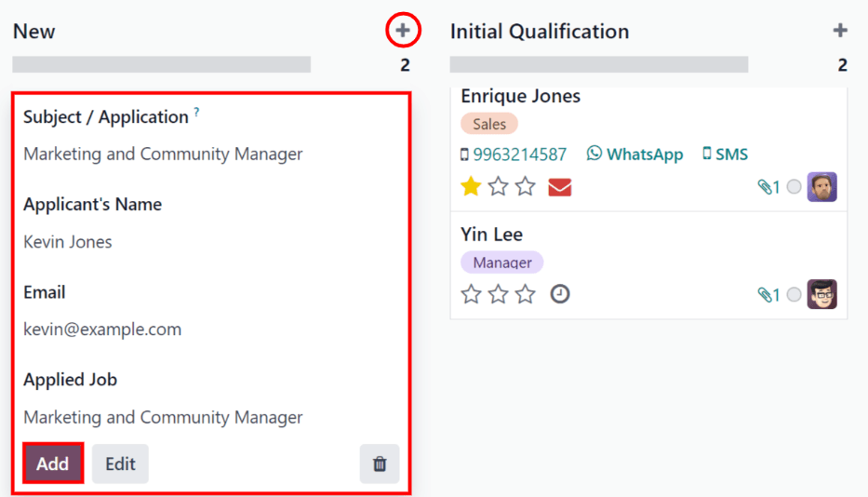This screenshot has height=497, width=868.
Task: Toggle kanban state circle on Yin Lee
Action: click(x=794, y=295)
